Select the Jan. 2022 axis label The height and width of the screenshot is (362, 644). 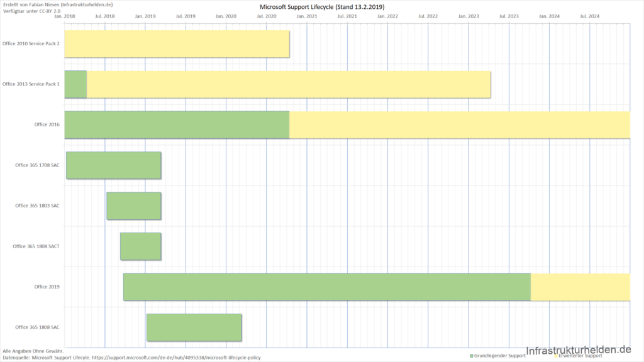point(387,16)
